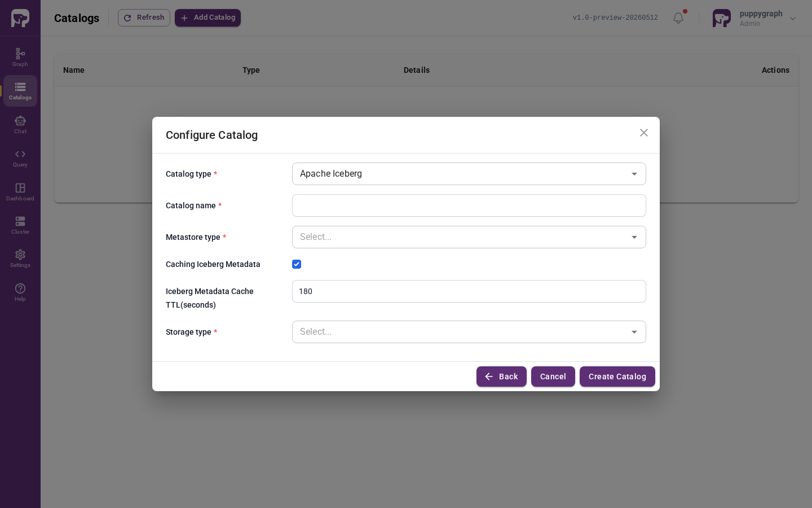Expand the user account menu chevron
Screen dimensions: 812x508
pyautogui.click(x=793, y=19)
